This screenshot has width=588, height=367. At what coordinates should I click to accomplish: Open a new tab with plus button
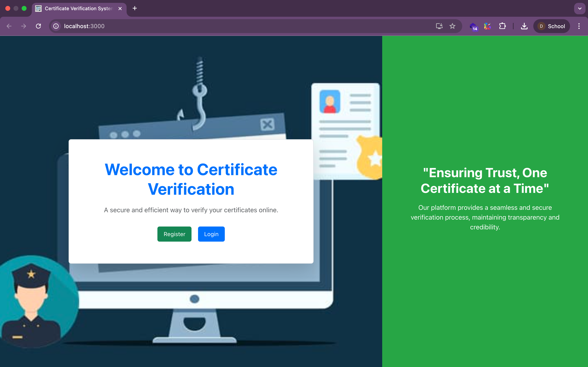point(135,9)
